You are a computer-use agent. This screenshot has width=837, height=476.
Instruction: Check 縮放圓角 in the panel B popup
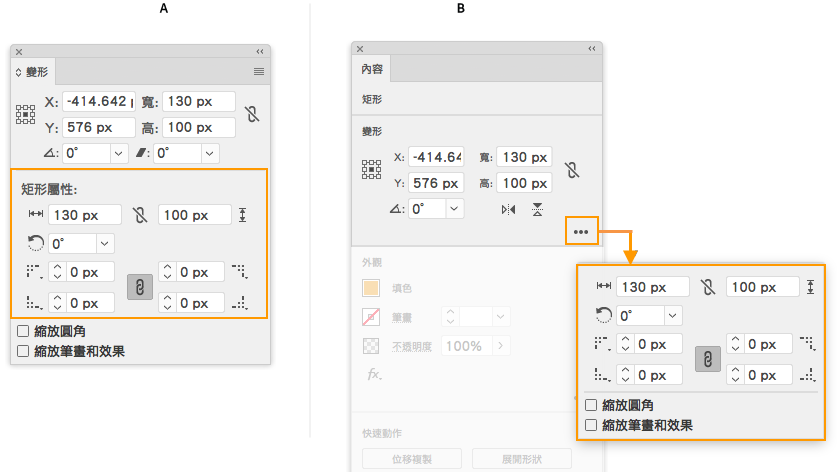(x=592, y=406)
